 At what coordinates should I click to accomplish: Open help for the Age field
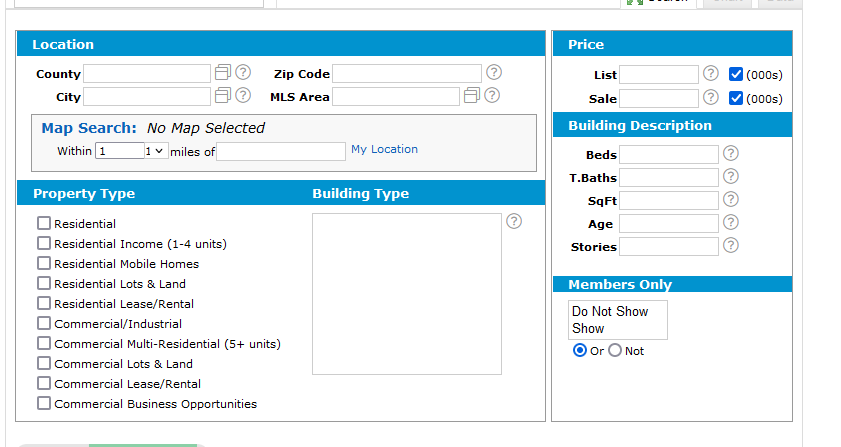731,222
